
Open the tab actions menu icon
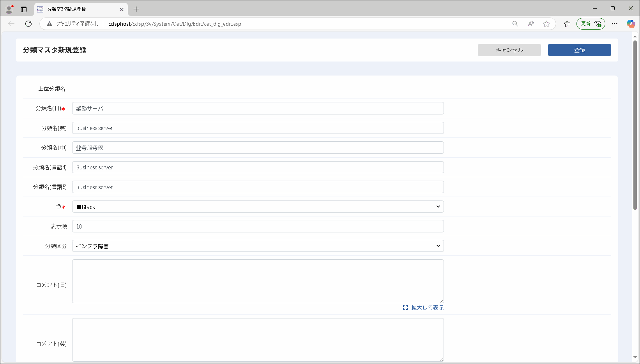(24, 9)
